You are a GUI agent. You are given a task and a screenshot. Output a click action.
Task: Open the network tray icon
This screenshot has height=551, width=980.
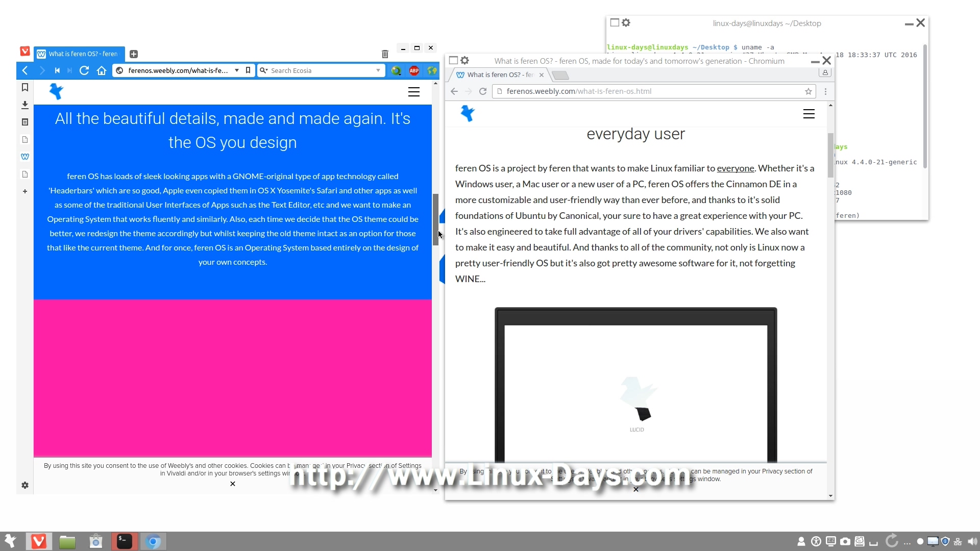[x=958, y=541]
